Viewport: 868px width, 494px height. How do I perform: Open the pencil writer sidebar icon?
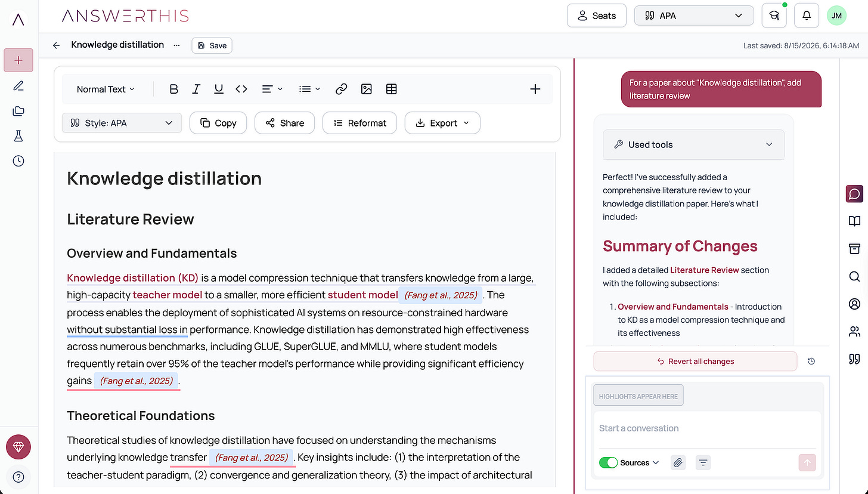(18, 86)
